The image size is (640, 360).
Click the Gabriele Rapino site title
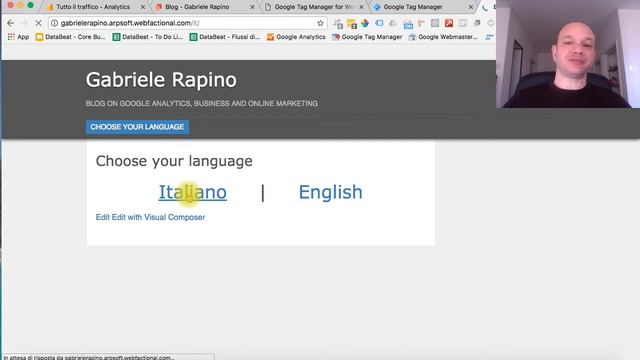(161, 80)
